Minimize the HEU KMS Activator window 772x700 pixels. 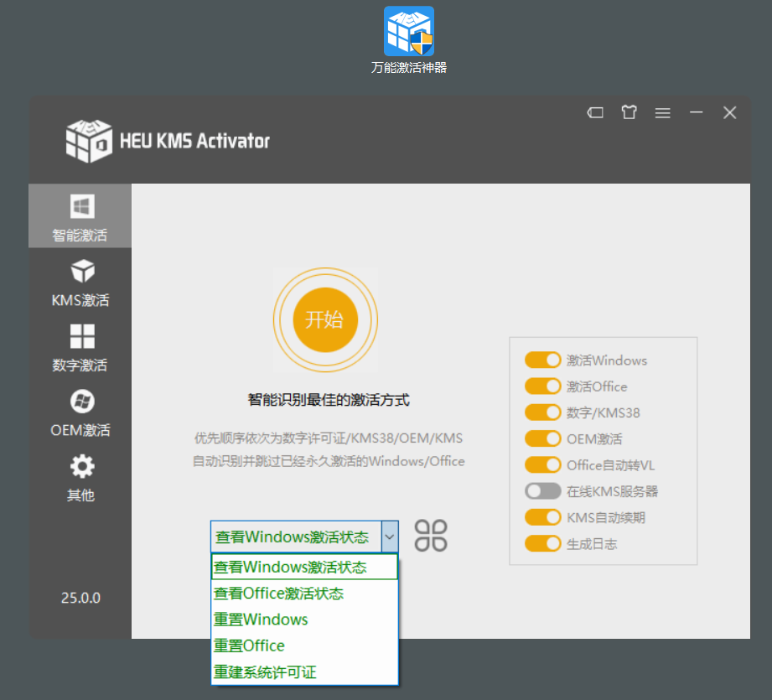pos(697,112)
